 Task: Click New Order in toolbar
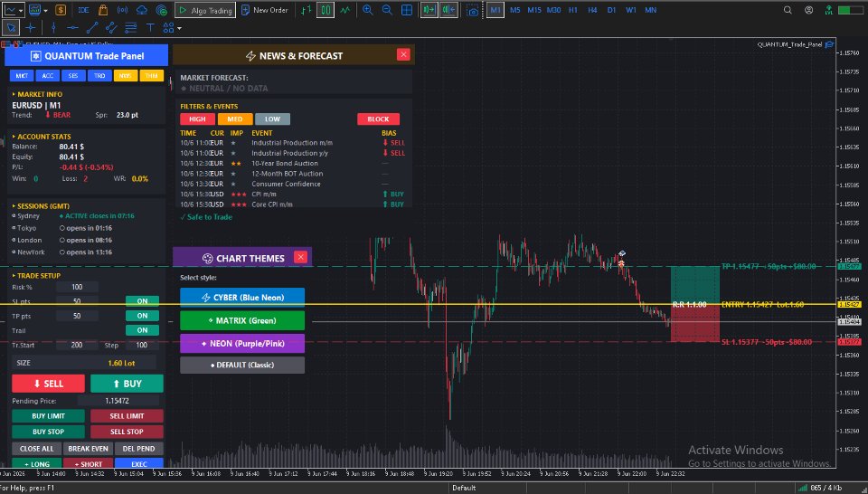click(x=265, y=10)
